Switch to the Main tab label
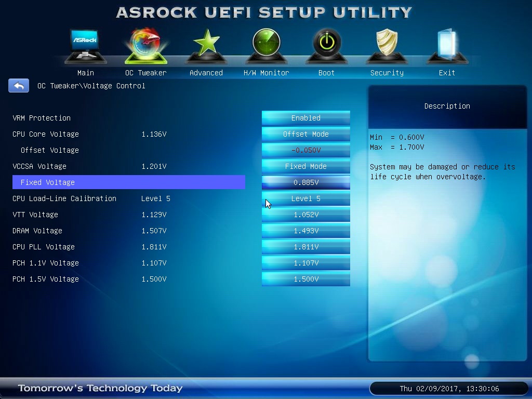This screenshot has height=399, width=532. [x=86, y=73]
